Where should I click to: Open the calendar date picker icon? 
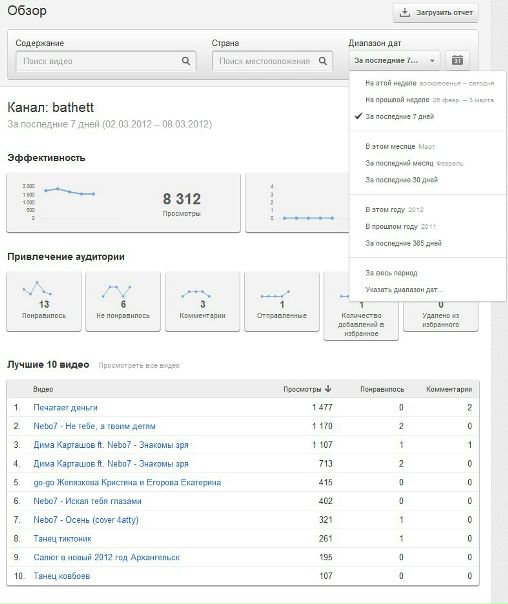457,60
